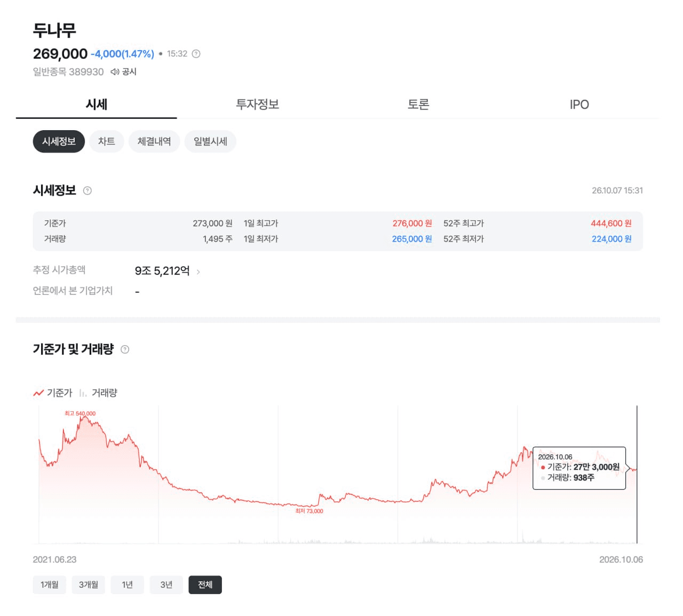683x616 pixels.
Task: Click the -4,000(1.47%) price change
Action: point(122,54)
